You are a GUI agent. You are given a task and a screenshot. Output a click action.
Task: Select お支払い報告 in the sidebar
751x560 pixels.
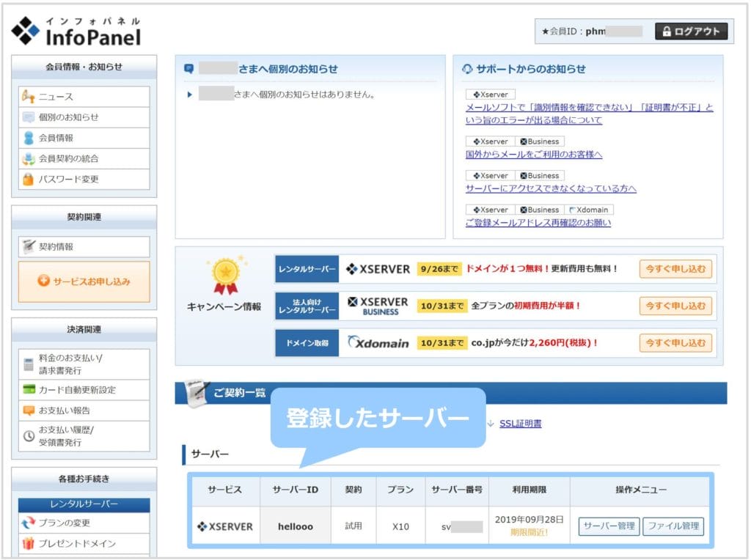pos(84,410)
